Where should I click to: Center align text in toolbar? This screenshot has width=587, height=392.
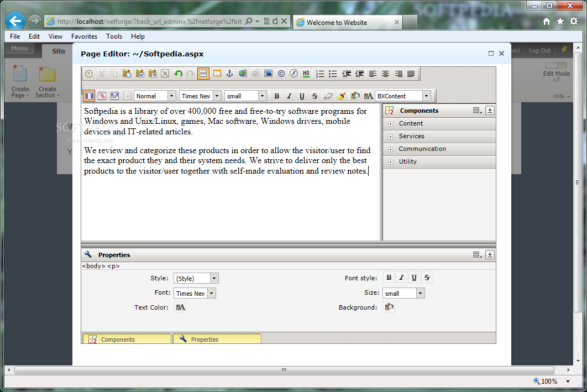385,74
